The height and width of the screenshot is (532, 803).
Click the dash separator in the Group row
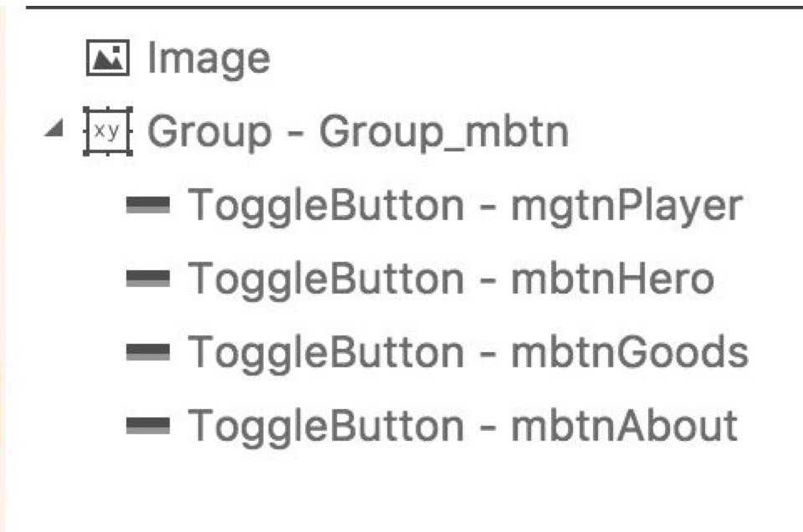coord(294,133)
